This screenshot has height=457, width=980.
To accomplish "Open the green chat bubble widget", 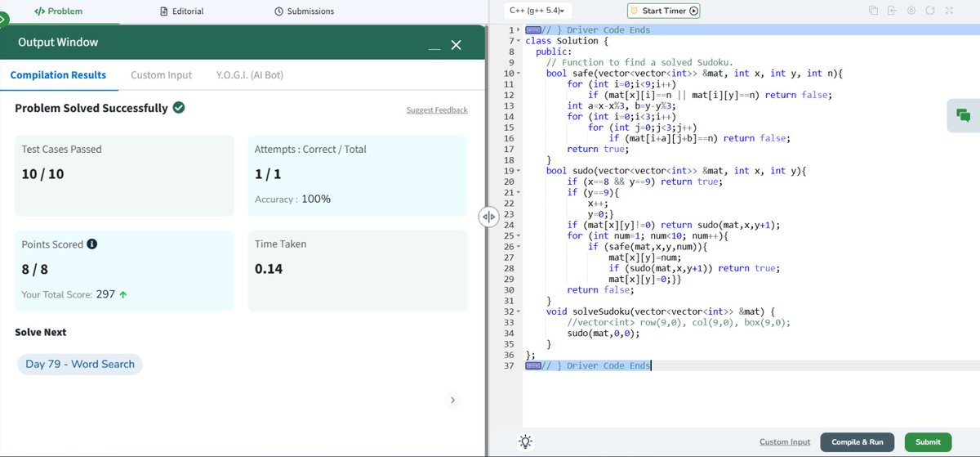I will coord(963,115).
